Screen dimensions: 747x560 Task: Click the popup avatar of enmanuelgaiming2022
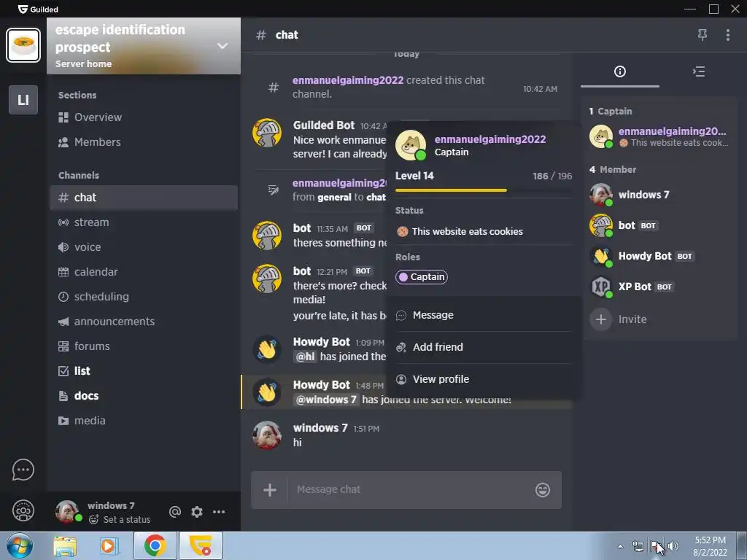click(x=410, y=145)
